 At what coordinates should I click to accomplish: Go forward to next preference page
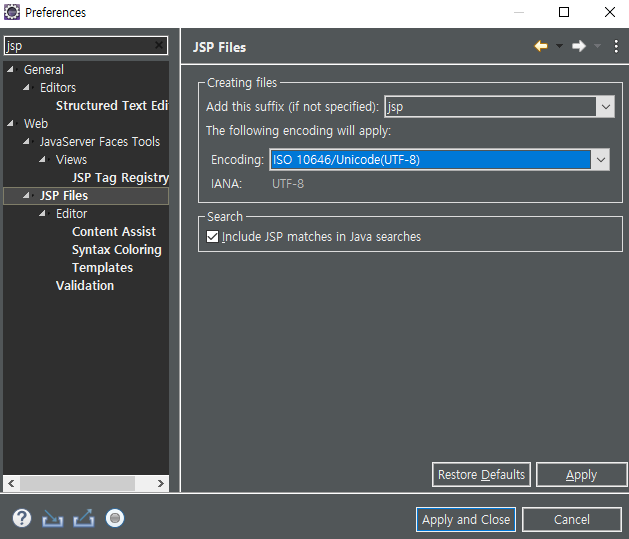579,46
